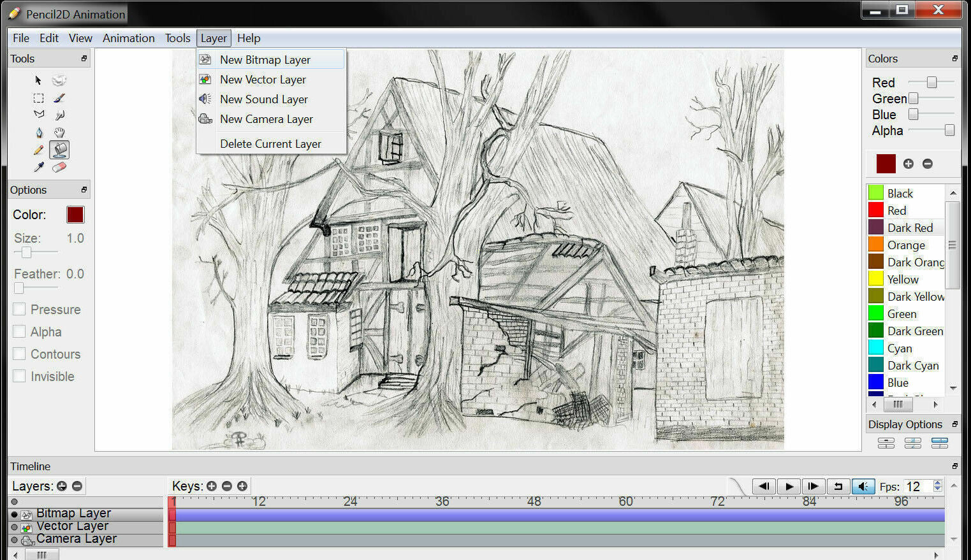Toggle all layers visibility dot

point(15,501)
